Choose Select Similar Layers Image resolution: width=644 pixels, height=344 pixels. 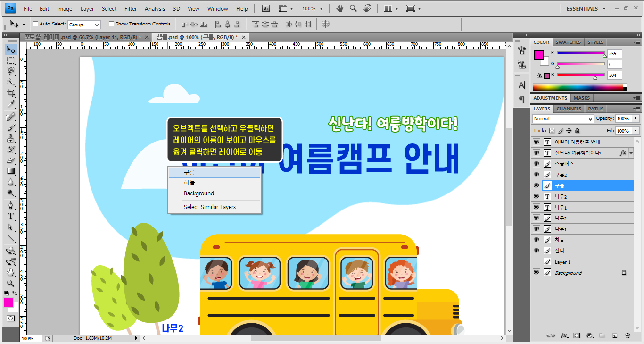215,207
